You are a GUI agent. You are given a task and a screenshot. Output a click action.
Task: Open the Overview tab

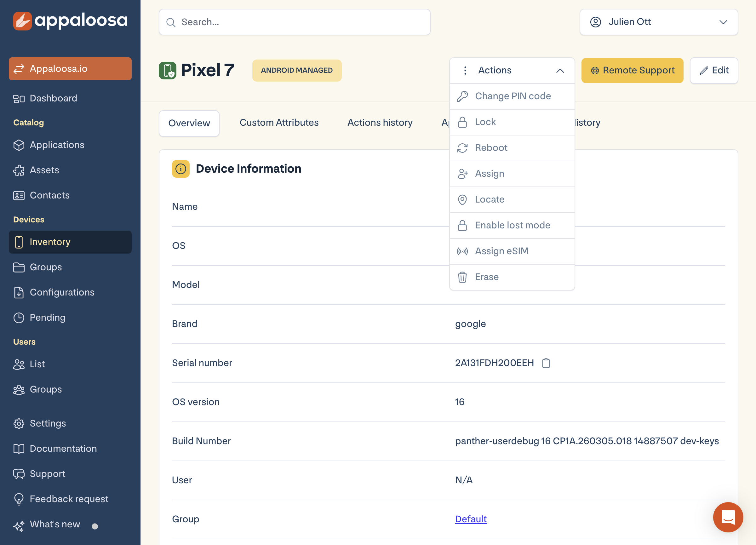189,123
